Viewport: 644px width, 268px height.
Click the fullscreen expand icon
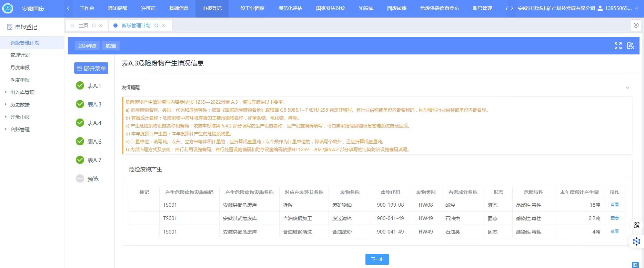[618, 46]
